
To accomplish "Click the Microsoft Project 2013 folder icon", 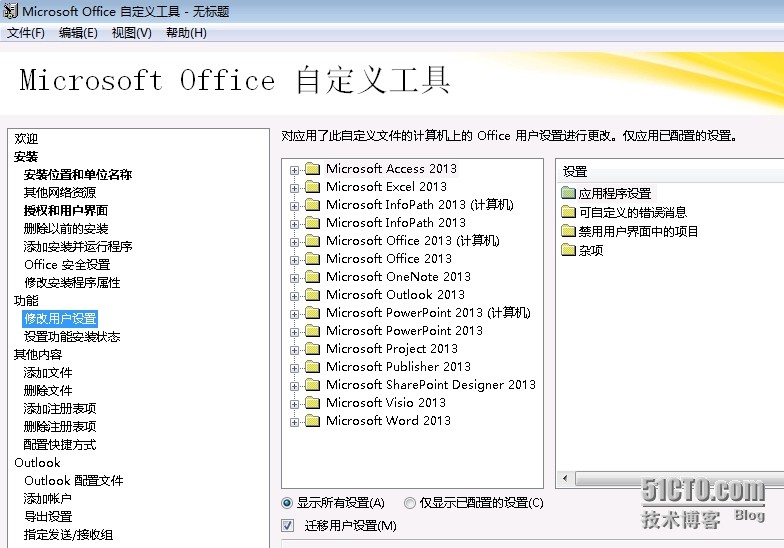I will 312,349.
